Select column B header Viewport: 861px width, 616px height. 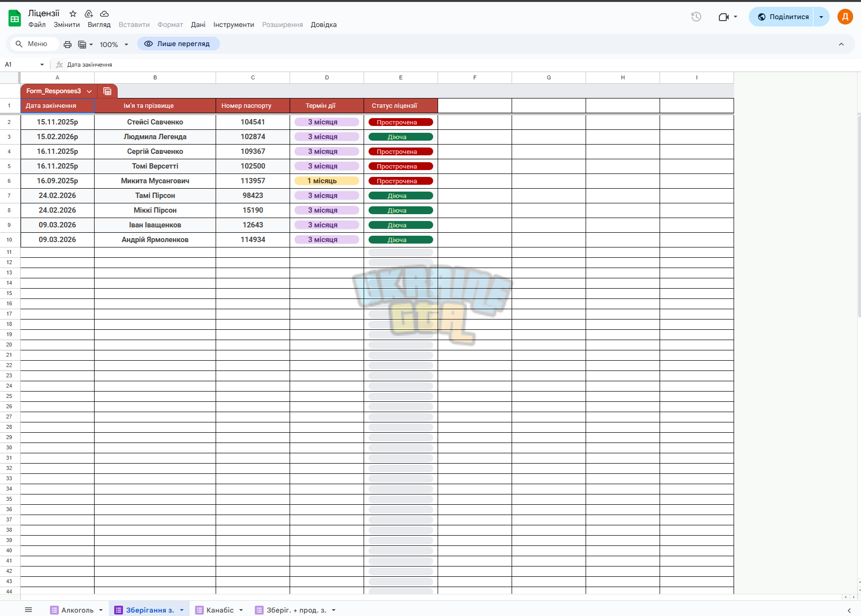pyautogui.click(x=155, y=77)
